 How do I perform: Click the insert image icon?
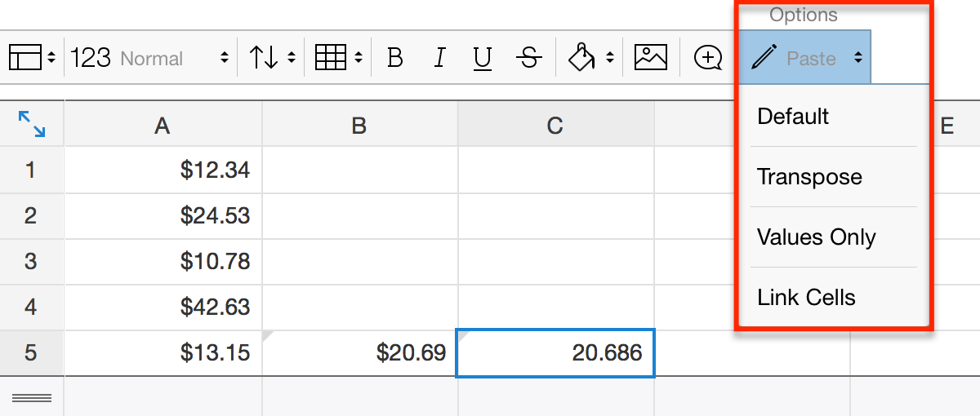651,58
